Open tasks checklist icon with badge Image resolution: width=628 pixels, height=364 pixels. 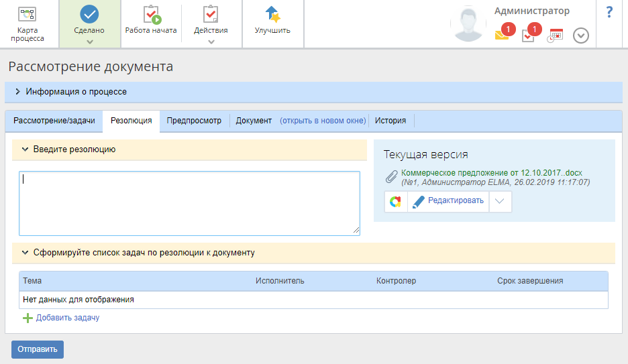point(529,35)
